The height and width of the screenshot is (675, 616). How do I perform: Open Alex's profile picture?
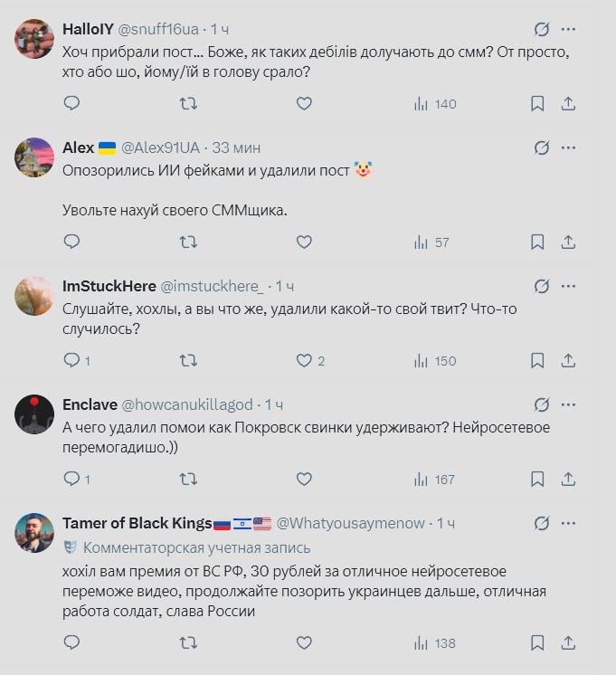[x=34, y=157]
